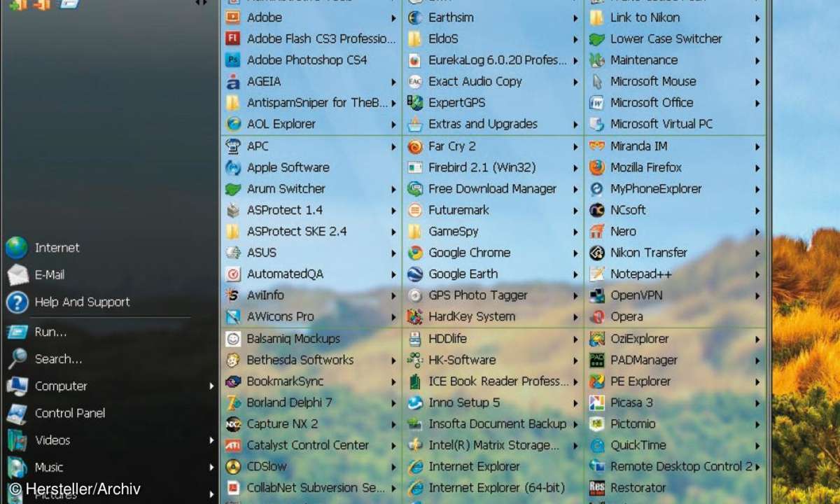Viewport: 840px width, 504px height.
Task: Click the Exact Audio Copy icon
Action: coord(415,81)
